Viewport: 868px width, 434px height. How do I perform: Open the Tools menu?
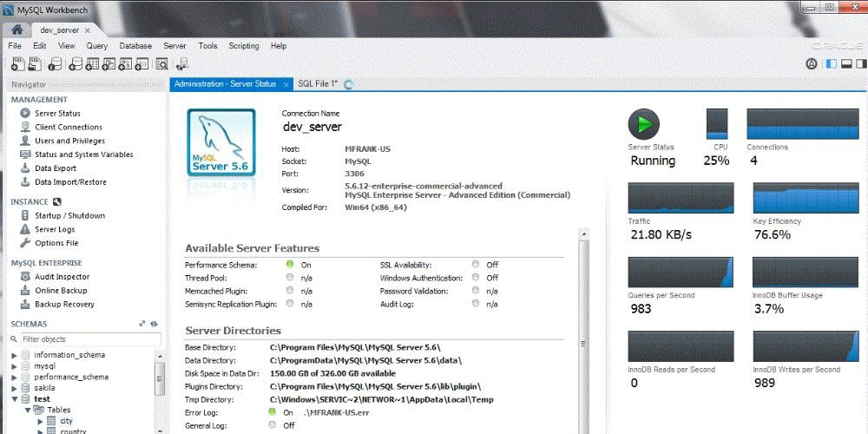click(x=208, y=46)
